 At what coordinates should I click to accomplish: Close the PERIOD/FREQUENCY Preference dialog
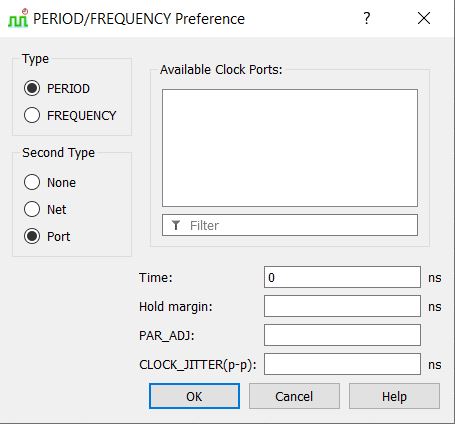tap(424, 18)
